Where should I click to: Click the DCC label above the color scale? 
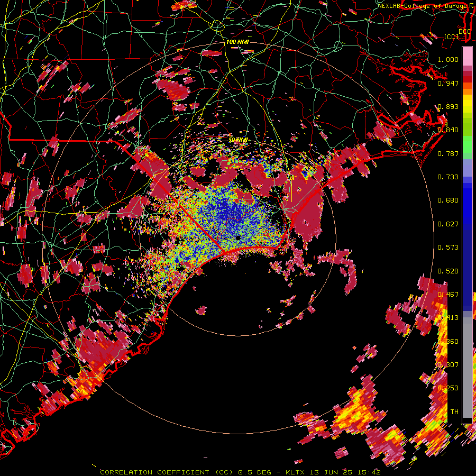point(465,32)
